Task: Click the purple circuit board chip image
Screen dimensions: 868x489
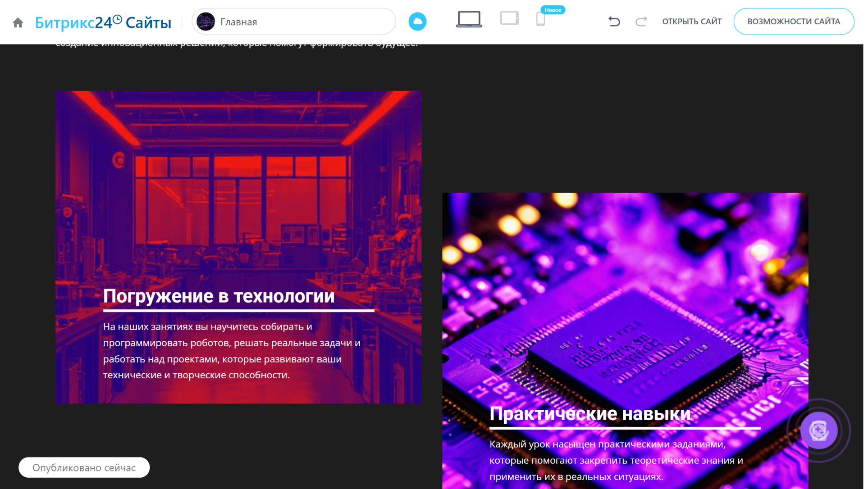Action: point(624,293)
